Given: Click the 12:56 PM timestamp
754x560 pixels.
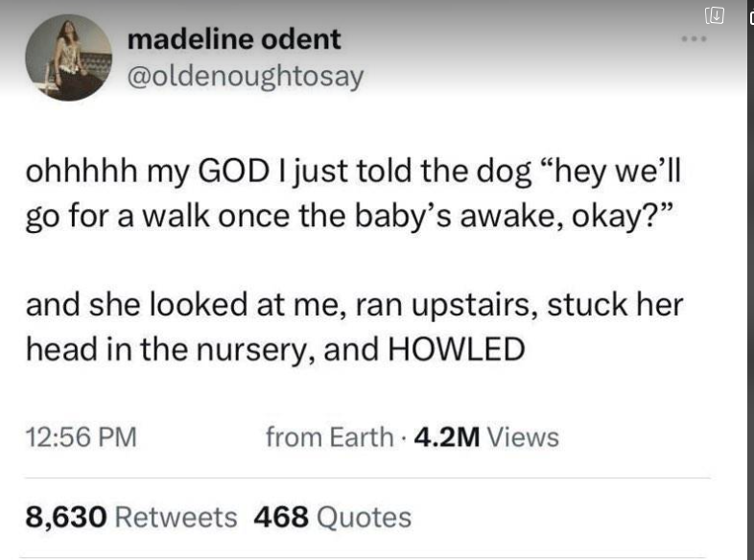Looking at the screenshot, I should 81,437.
